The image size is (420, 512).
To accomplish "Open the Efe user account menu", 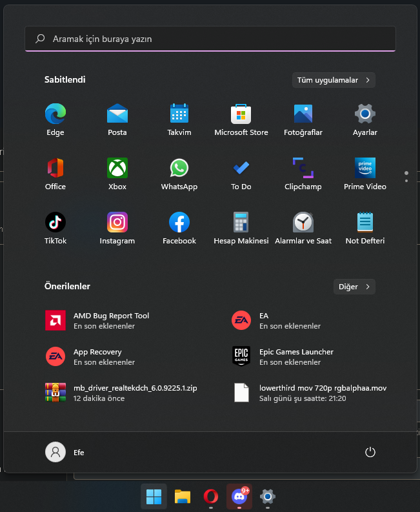I will tap(65, 452).
